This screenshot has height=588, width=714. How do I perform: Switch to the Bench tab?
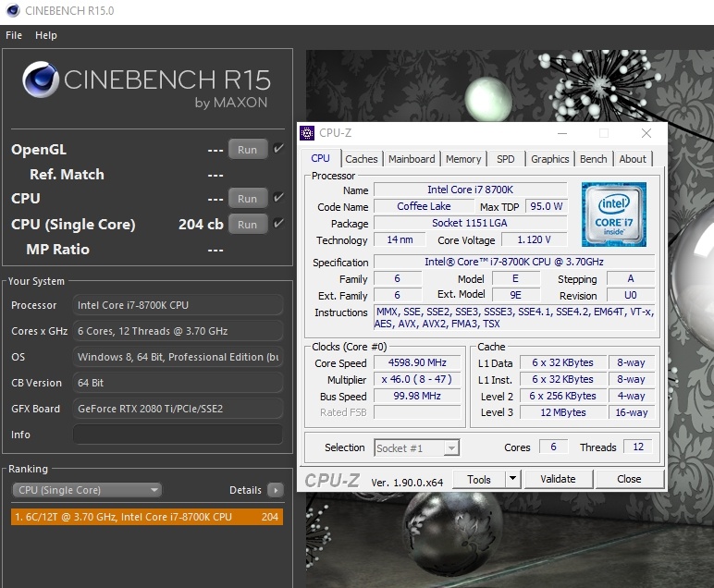(594, 159)
